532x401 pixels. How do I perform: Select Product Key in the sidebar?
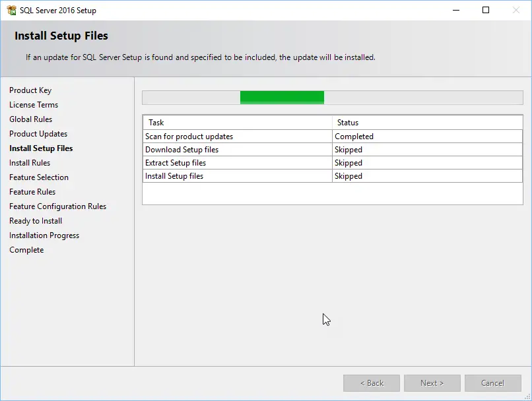[32, 90]
